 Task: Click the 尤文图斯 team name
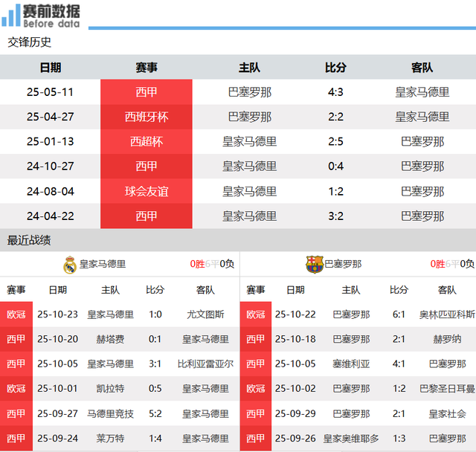pos(205,314)
